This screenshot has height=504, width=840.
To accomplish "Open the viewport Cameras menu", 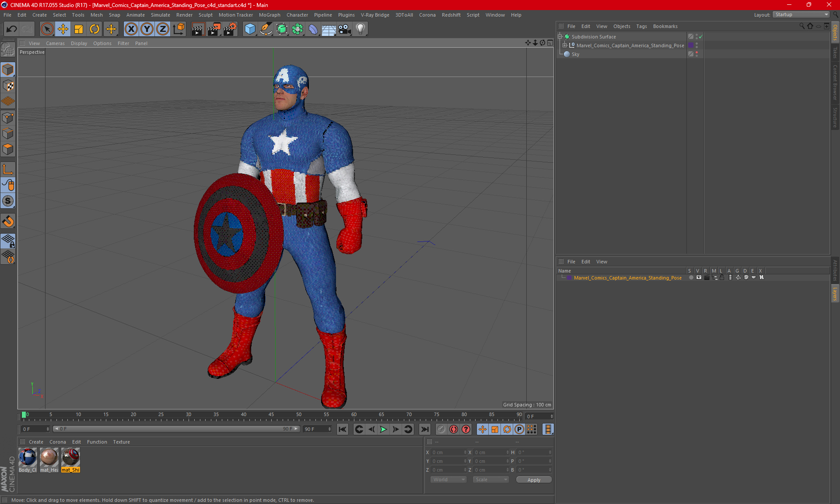I will 55,43.
